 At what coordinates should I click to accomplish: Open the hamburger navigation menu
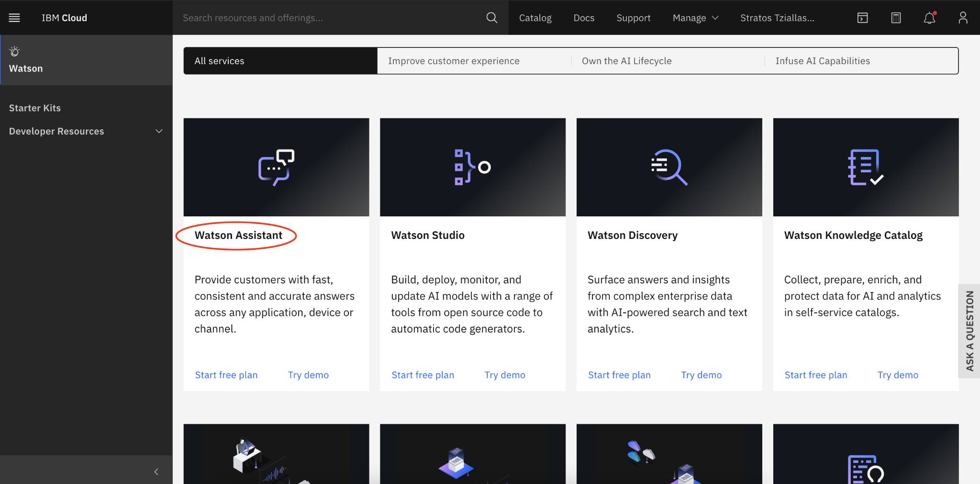pyautogui.click(x=14, y=18)
